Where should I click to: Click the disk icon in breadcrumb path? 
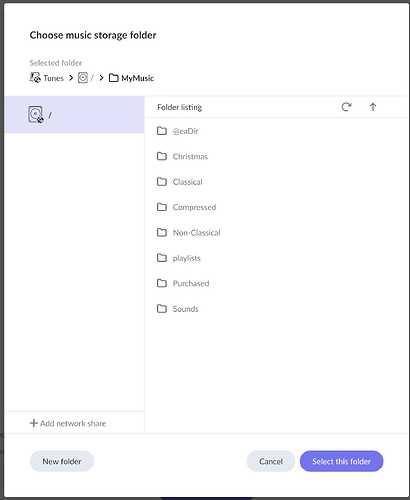83,78
